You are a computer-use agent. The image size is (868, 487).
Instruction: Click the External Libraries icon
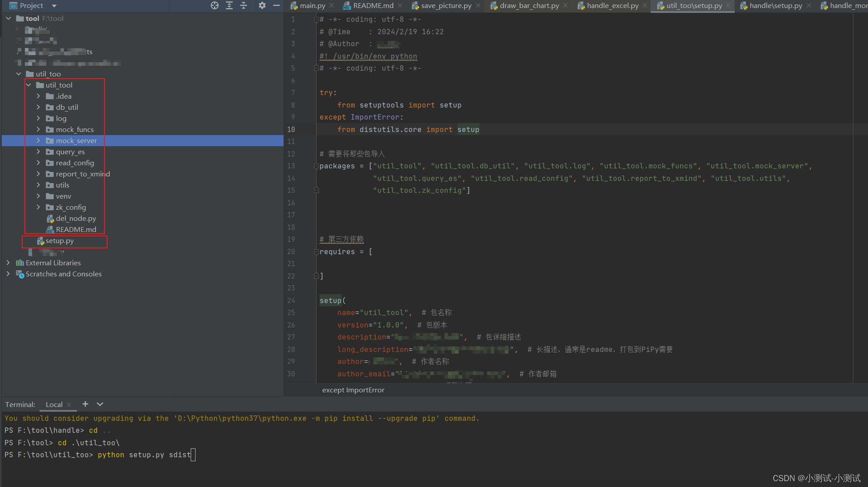[20, 263]
